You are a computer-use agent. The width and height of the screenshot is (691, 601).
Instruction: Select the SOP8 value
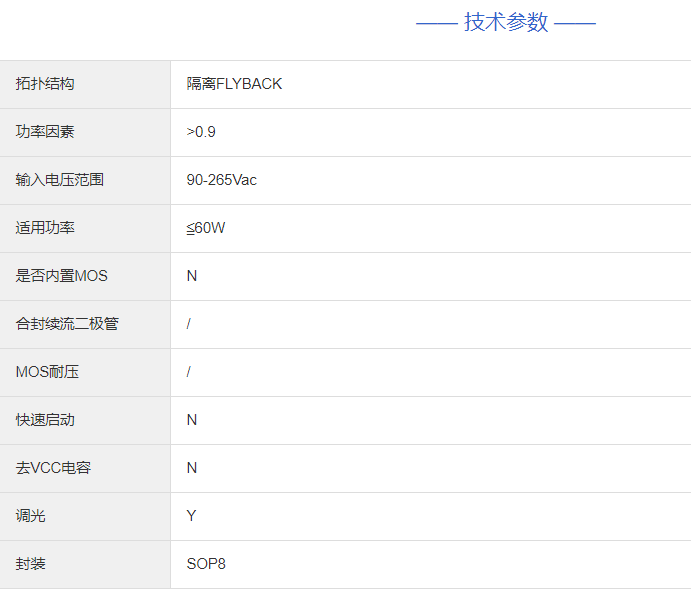206,564
